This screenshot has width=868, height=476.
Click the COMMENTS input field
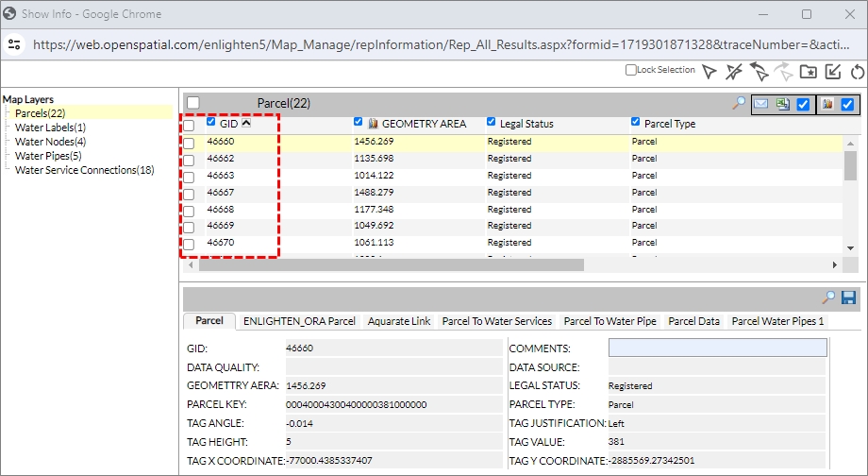[717, 348]
